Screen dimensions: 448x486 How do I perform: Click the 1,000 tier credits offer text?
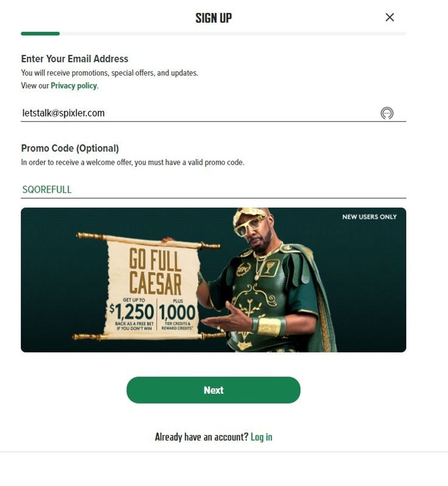pos(177,314)
